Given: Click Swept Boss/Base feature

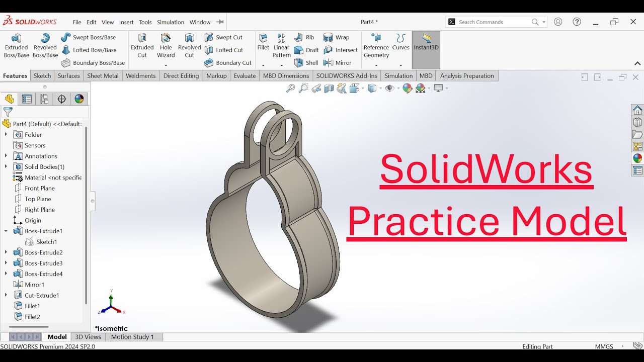Looking at the screenshot, I should [x=88, y=37].
